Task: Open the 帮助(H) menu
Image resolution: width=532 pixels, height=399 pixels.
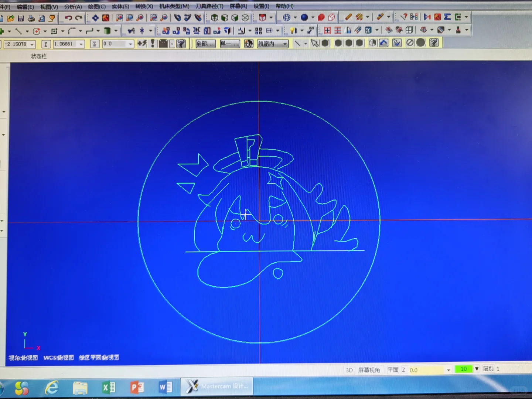Action: (x=284, y=6)
